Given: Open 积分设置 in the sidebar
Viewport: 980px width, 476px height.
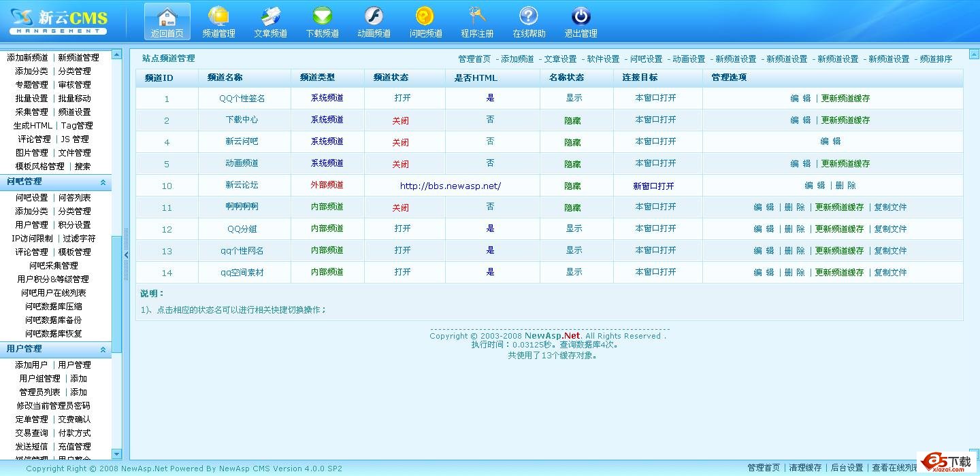Looking at the screenshot, I should [x=75, y=225].
